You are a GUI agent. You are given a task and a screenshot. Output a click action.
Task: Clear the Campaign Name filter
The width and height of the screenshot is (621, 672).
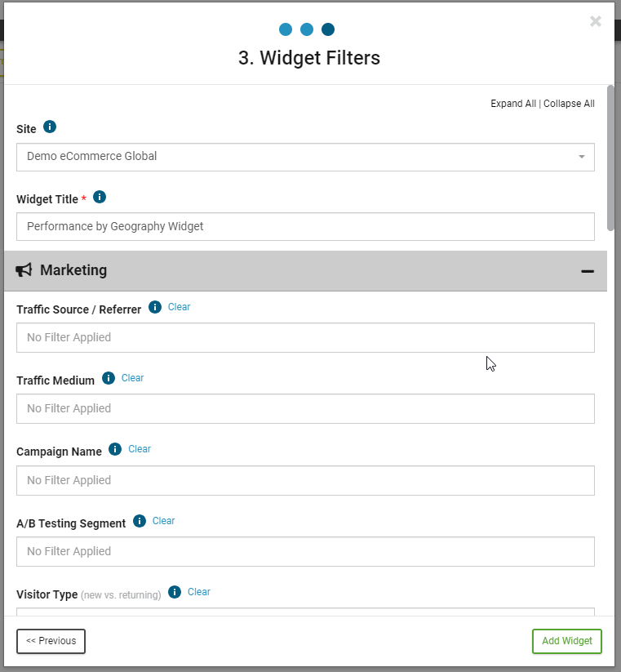pyautogui.click(x=140, y=449)
